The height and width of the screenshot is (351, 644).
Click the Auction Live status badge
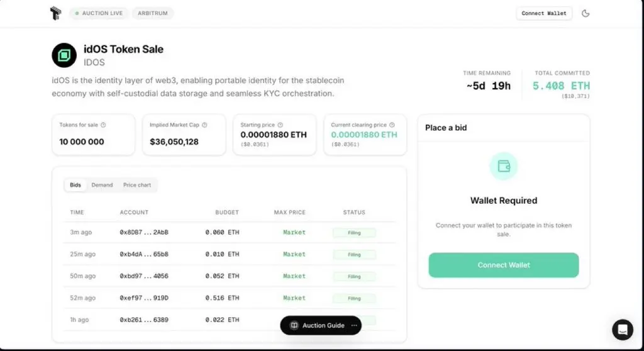(99, 13)
